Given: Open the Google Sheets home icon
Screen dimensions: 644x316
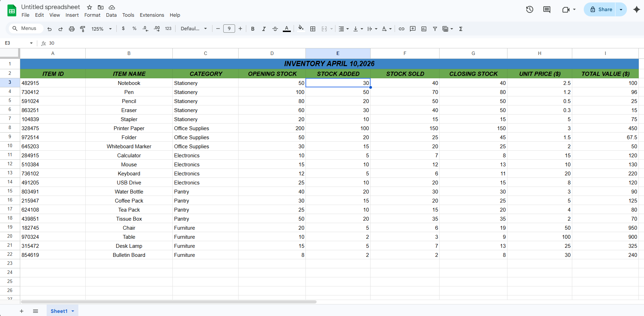Looking at the screenshot, I should 12,10.
